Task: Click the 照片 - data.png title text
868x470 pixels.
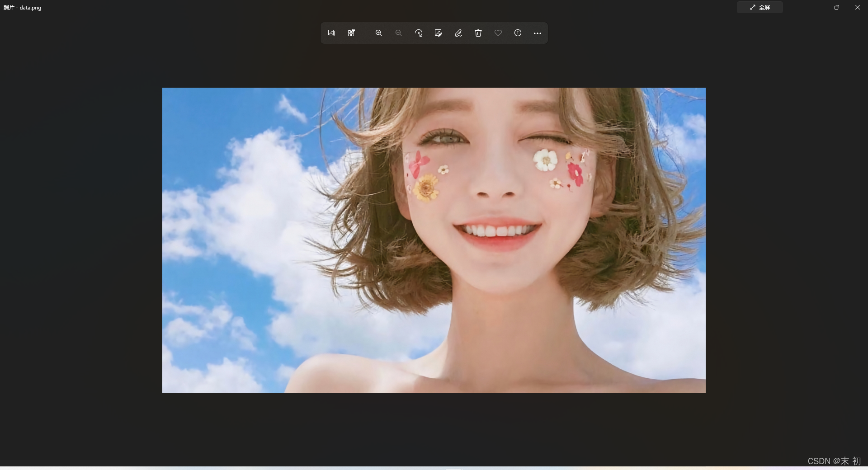Action: click(23, 7)
